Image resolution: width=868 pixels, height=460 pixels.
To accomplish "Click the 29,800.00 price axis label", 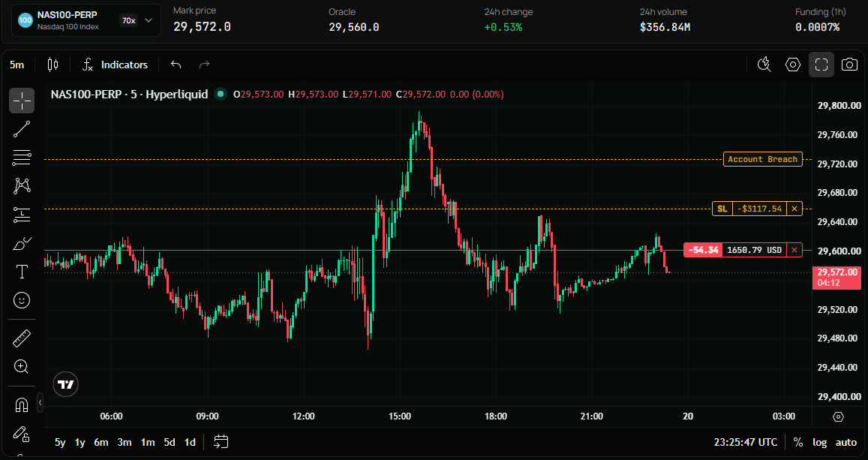I will click(839, 106).
